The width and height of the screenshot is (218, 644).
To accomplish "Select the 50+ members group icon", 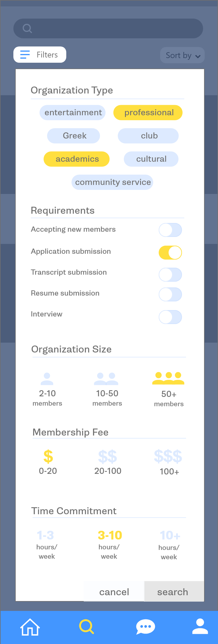I will tap(168, 378).
